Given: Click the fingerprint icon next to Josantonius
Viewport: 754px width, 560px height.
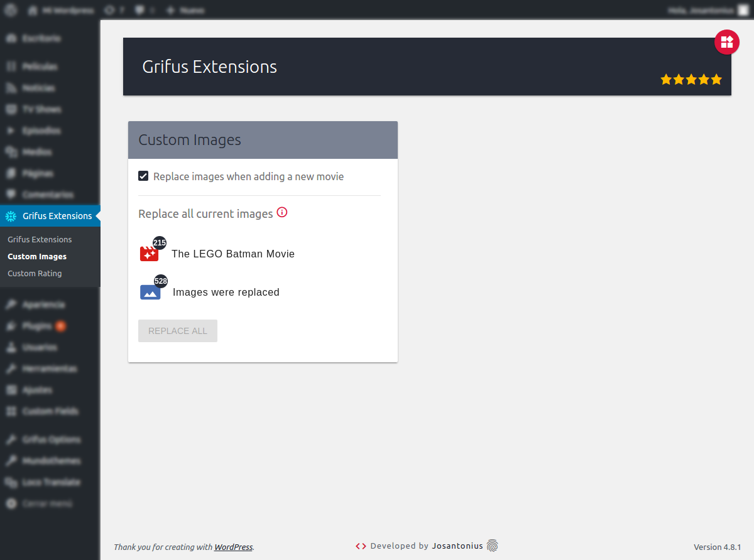Looking at the screenshot, I should pyautogui.click(x=492, y=546).
